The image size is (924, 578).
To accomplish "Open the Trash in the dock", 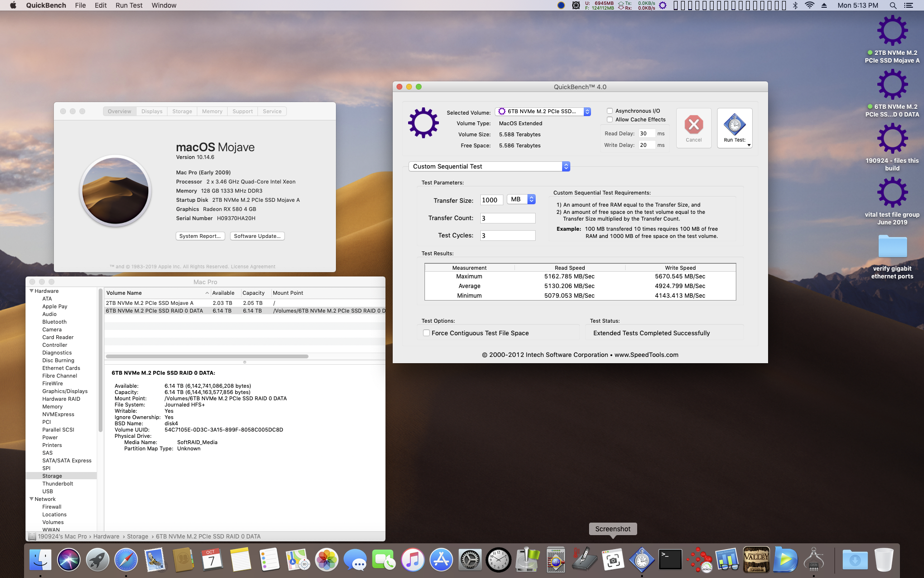I will coord(884,560).
